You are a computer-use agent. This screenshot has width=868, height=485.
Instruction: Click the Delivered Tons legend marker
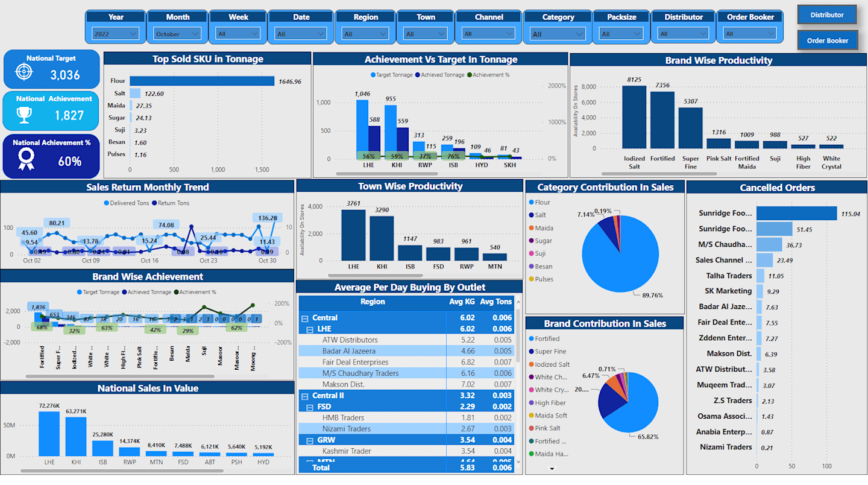pyautogui.click(x=107, y=203)
